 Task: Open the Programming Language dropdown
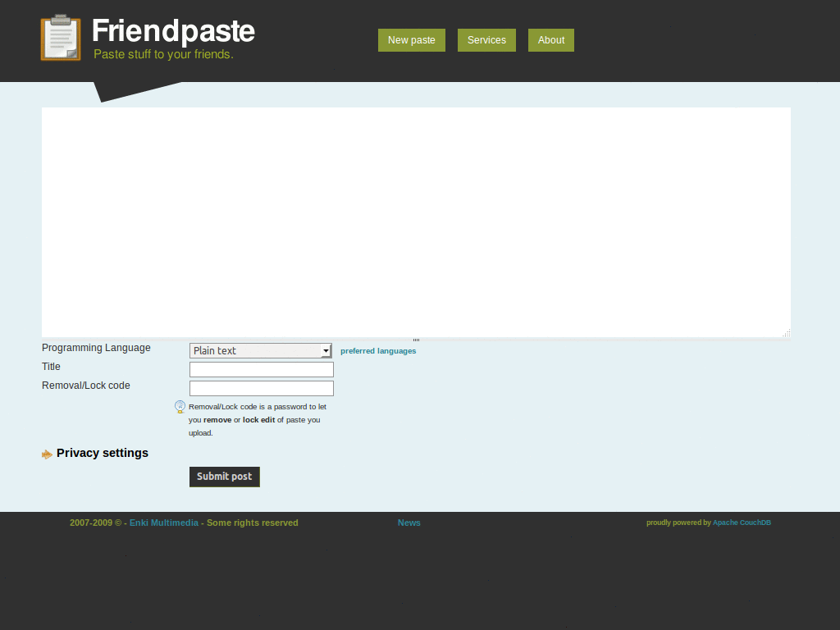tap(260, 350)
